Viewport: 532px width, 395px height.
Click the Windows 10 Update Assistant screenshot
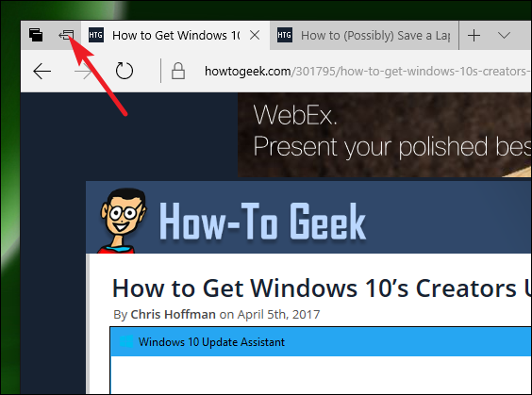[x=321, y=360]
